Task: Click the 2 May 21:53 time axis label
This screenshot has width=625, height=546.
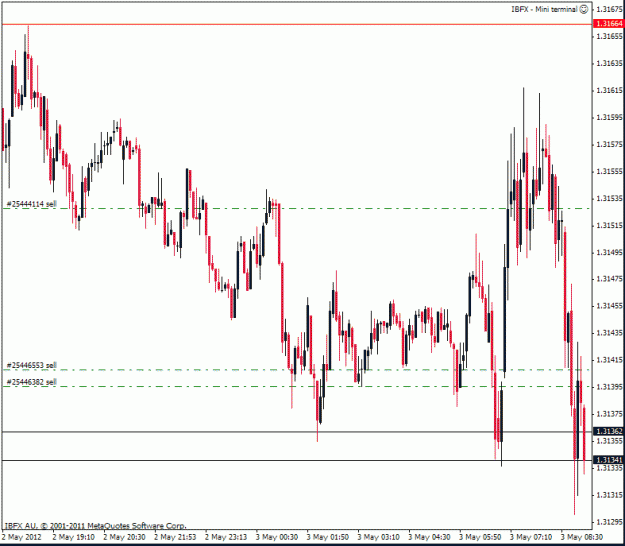Action: point(175,537)
